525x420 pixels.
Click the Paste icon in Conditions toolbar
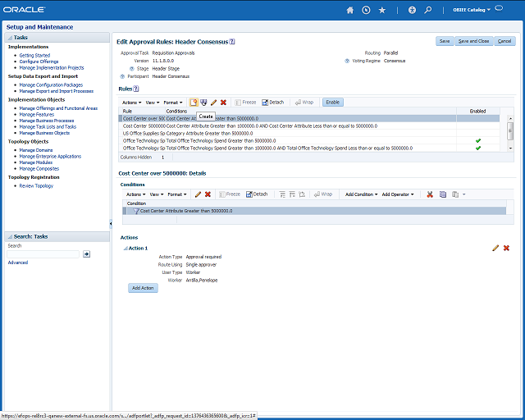click(455, 194)
